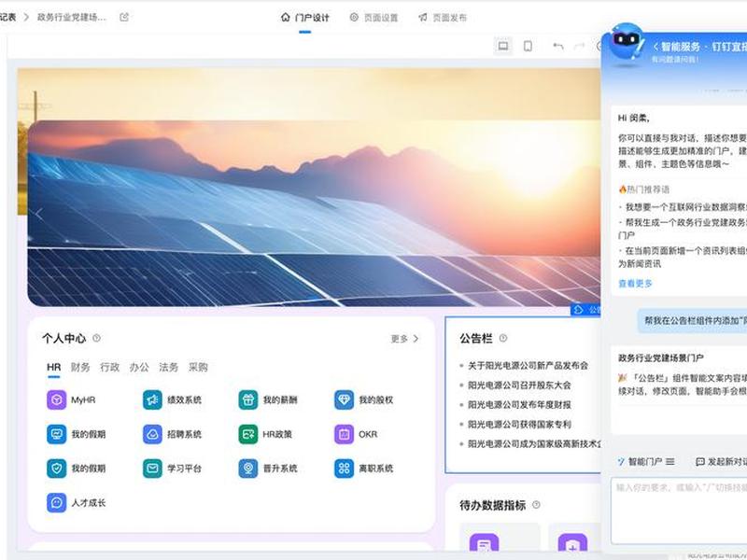Click the 待办数据指标 section title

[x=493, y=505]
